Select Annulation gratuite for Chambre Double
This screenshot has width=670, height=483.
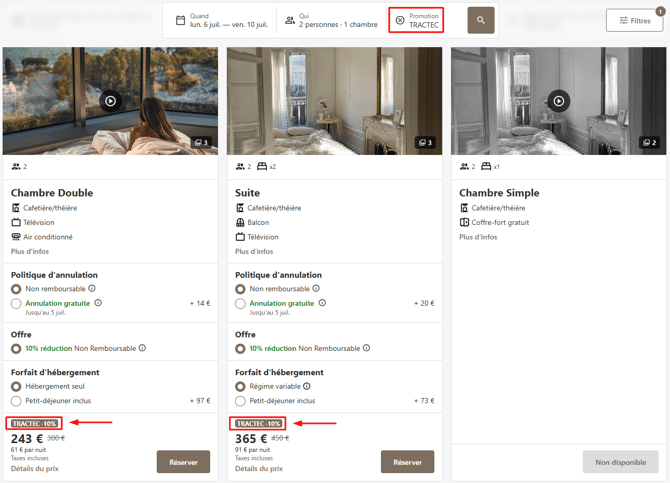pos(16,303)
